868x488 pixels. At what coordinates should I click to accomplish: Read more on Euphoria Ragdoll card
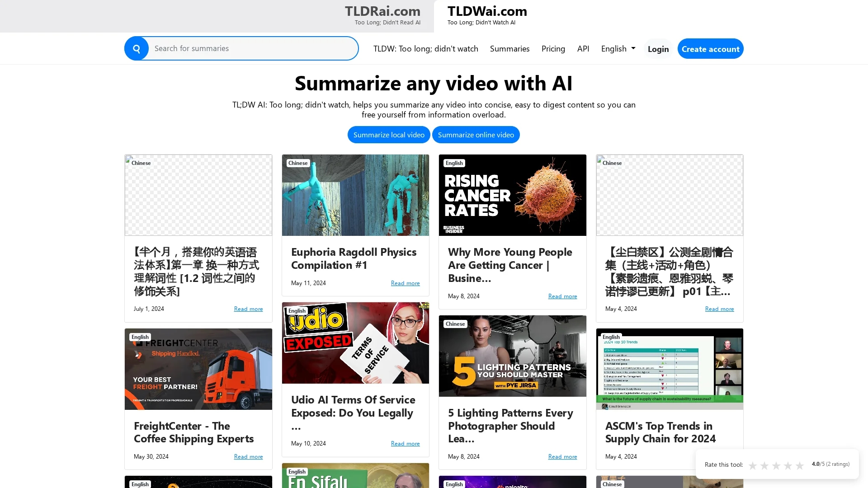[405, 283]
